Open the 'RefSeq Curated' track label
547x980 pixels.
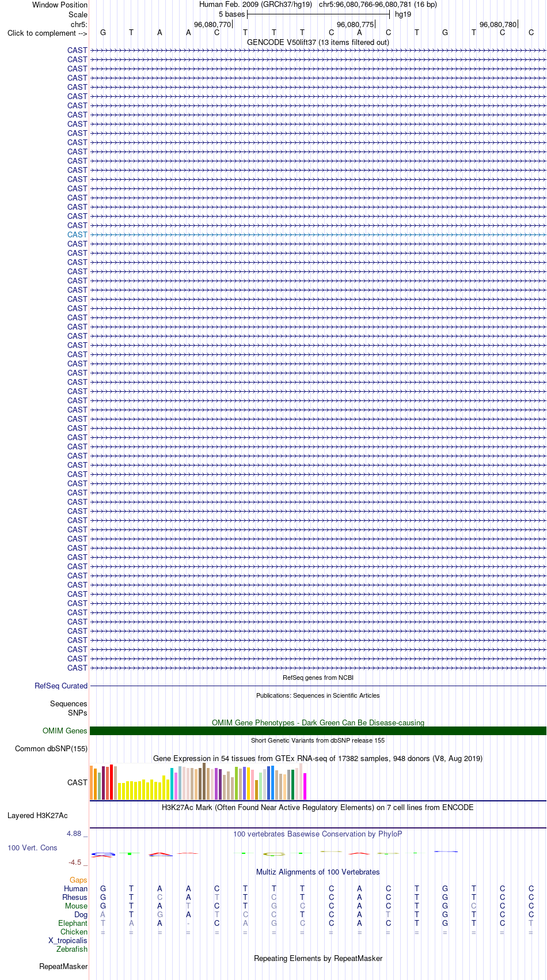[x=61, y=686]
